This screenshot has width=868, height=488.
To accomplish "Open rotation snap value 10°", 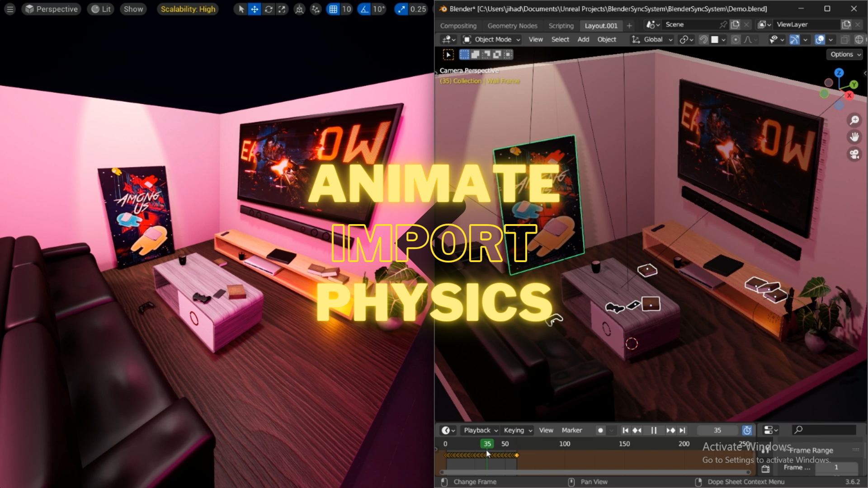I will (x=379, y=9).
